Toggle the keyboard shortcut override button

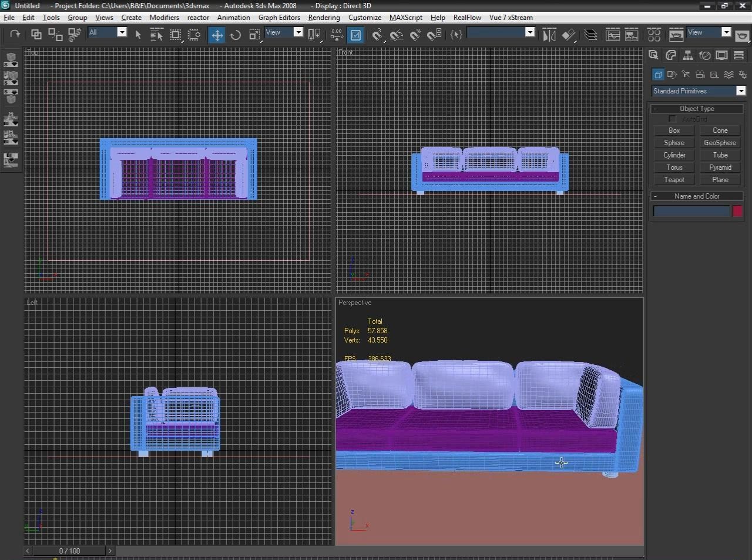coord(355,35)
